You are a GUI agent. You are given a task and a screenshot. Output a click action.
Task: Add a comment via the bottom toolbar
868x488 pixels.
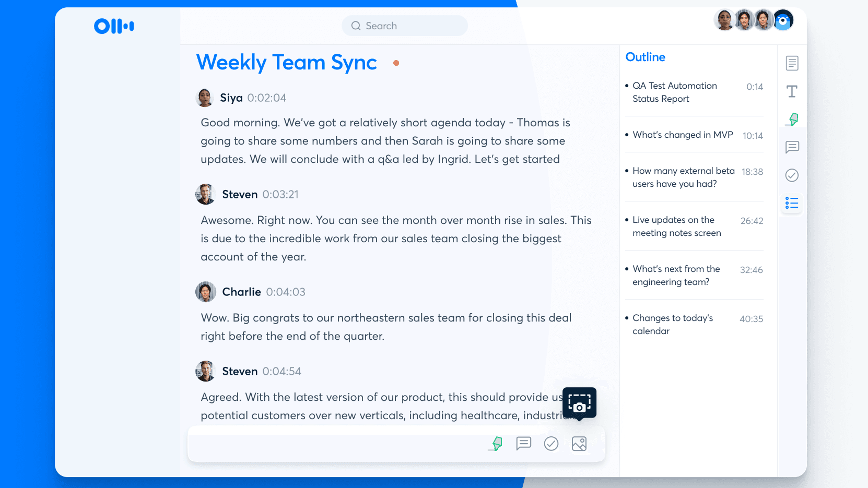click(523, 444)
